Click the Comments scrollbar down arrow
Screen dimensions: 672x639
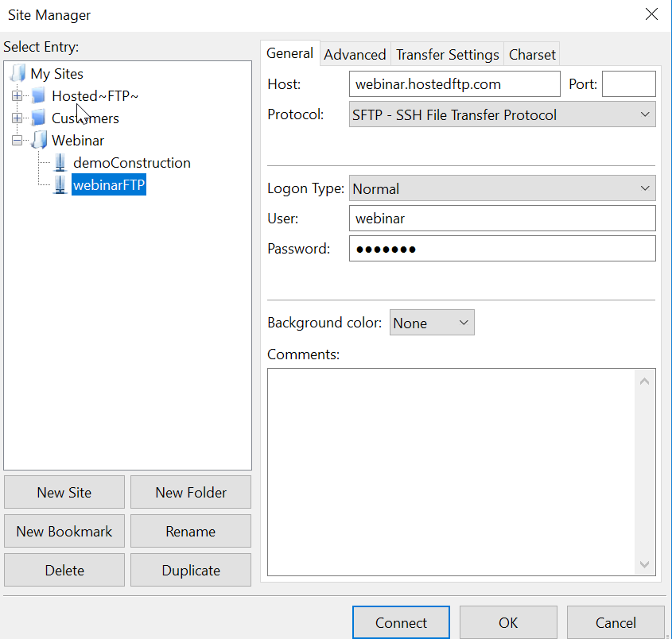644,564
